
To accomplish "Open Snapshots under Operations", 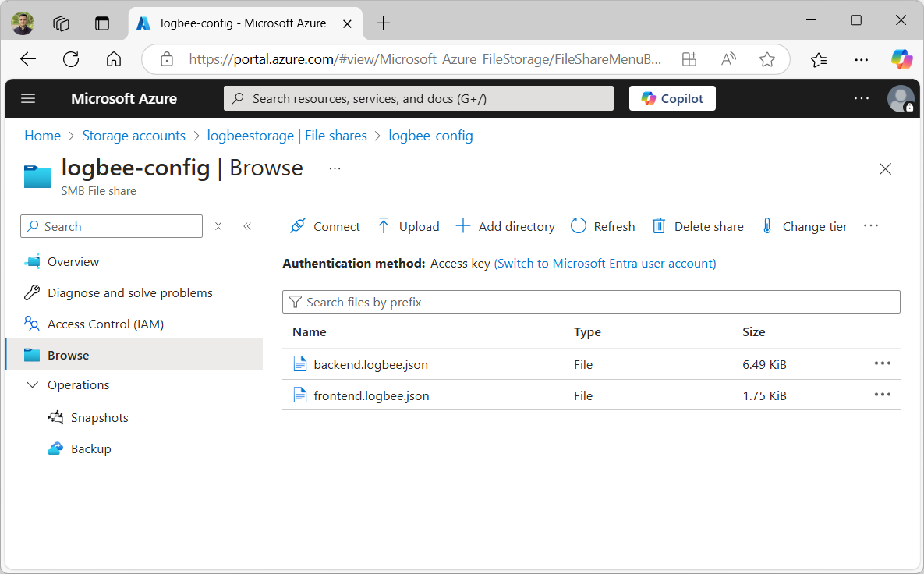I will (x=99, y=418).
